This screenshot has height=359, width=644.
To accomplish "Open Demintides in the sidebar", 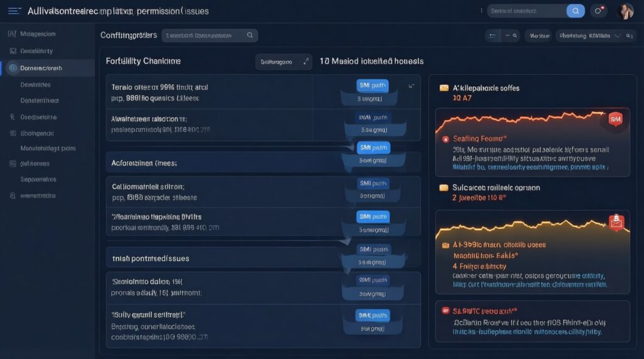I will pyautogui.click(x=35, y=85).
